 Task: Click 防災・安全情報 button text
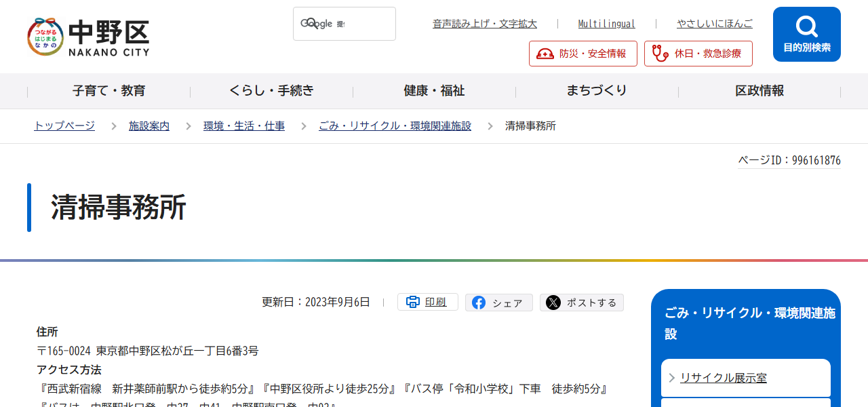pyautogui.click(x=593, y=54)
